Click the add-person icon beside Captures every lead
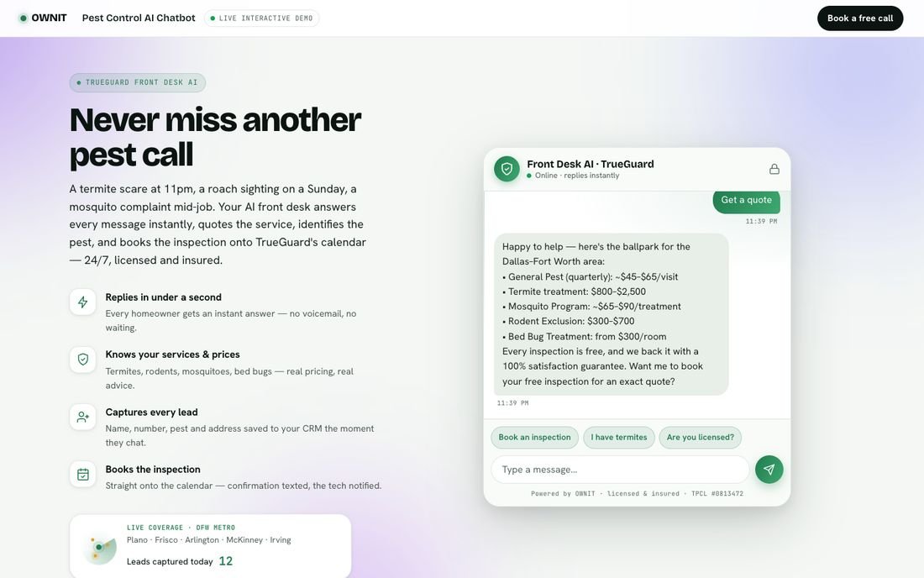 click(x=82, y=418)
